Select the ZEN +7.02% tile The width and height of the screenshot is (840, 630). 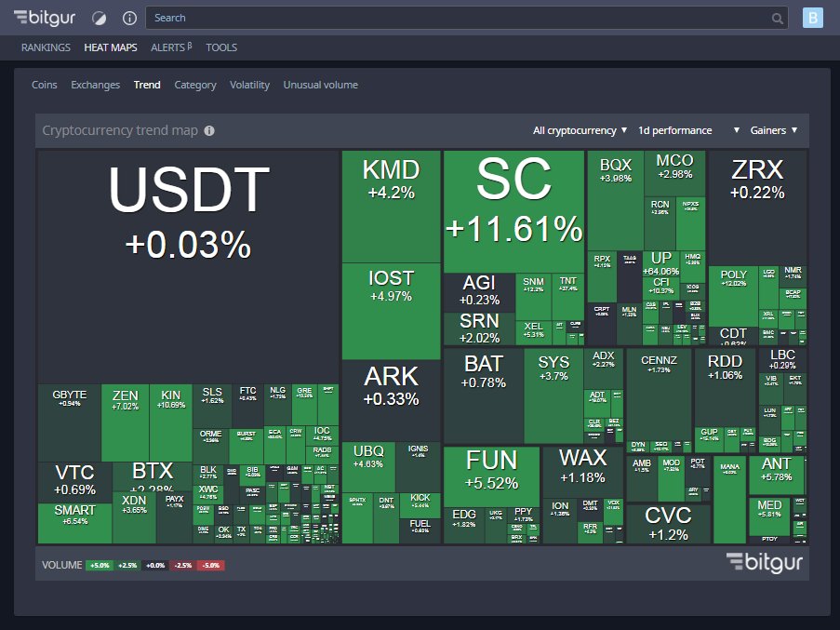tap(125, 422)
